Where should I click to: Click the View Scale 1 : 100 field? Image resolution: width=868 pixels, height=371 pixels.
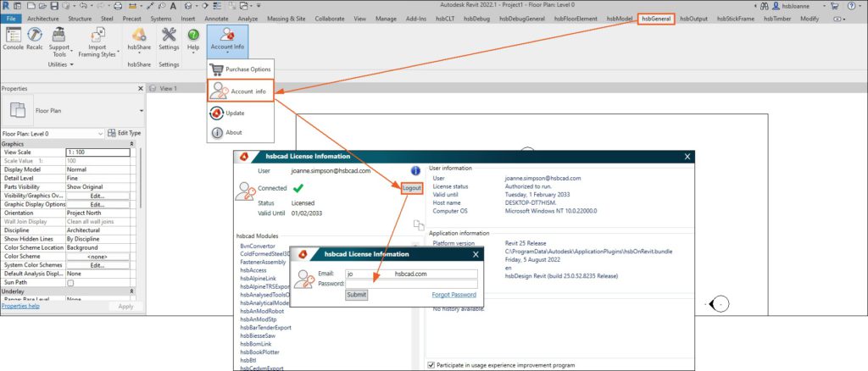(97, 152)
